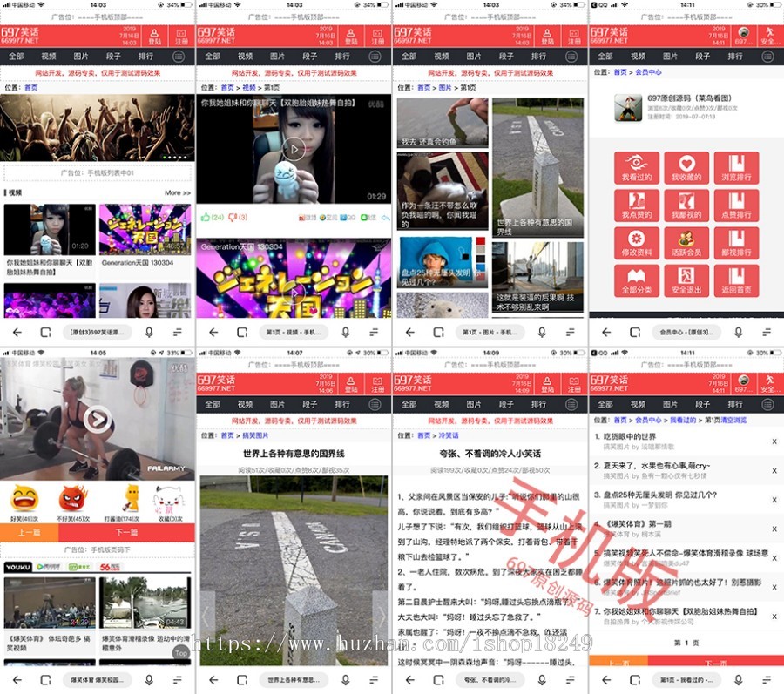784x694 pixels.
Task: Open 鄙视排行 tile in member center grid
Action: (736, 243)
